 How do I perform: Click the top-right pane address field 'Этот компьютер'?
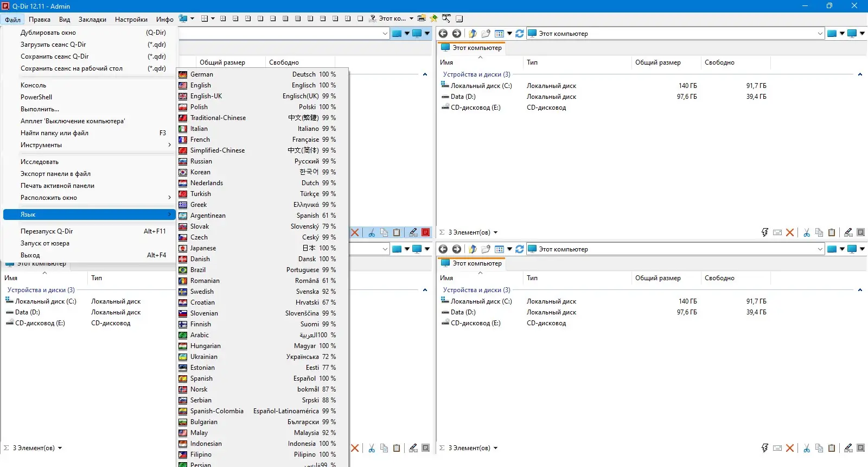pos(675,34)
